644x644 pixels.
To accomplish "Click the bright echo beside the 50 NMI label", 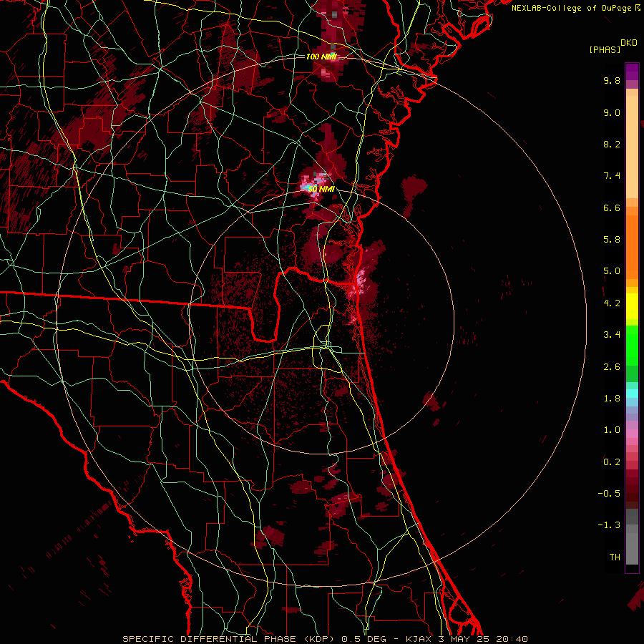I will click(x=314, y=183).
